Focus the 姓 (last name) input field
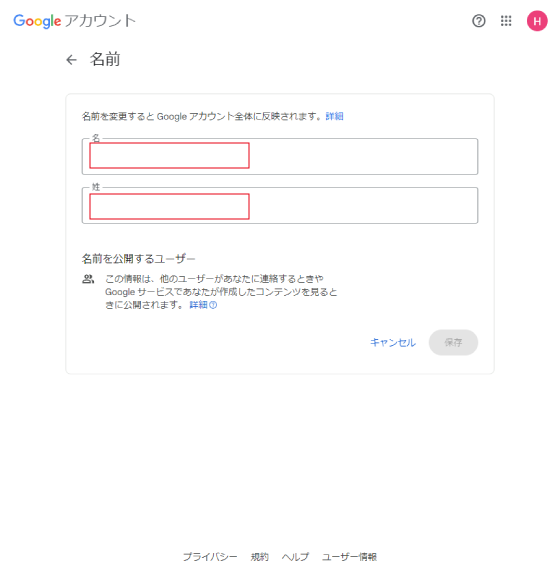 click(x=280, y=206)
